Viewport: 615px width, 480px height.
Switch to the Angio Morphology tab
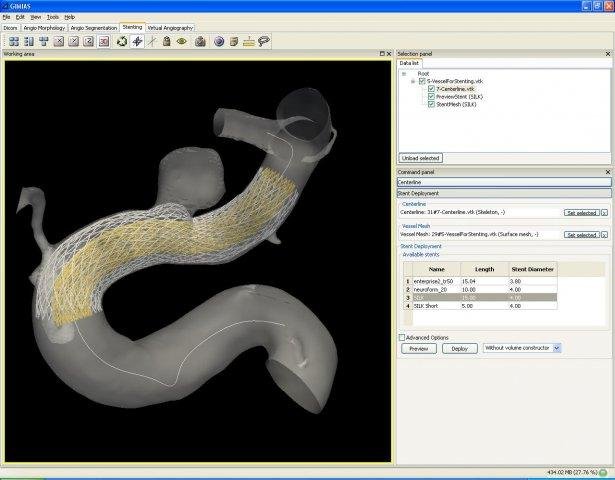(x=44, y=28)
